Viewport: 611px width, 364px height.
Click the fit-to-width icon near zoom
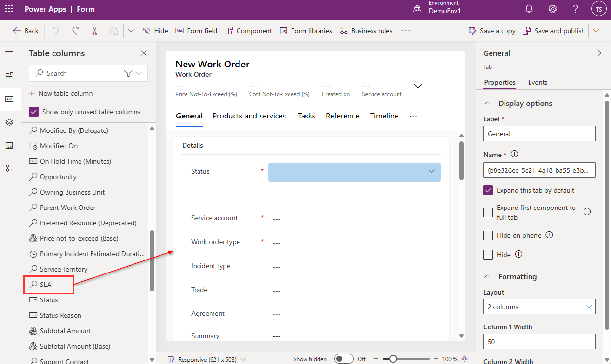click(x=465, y=359)
